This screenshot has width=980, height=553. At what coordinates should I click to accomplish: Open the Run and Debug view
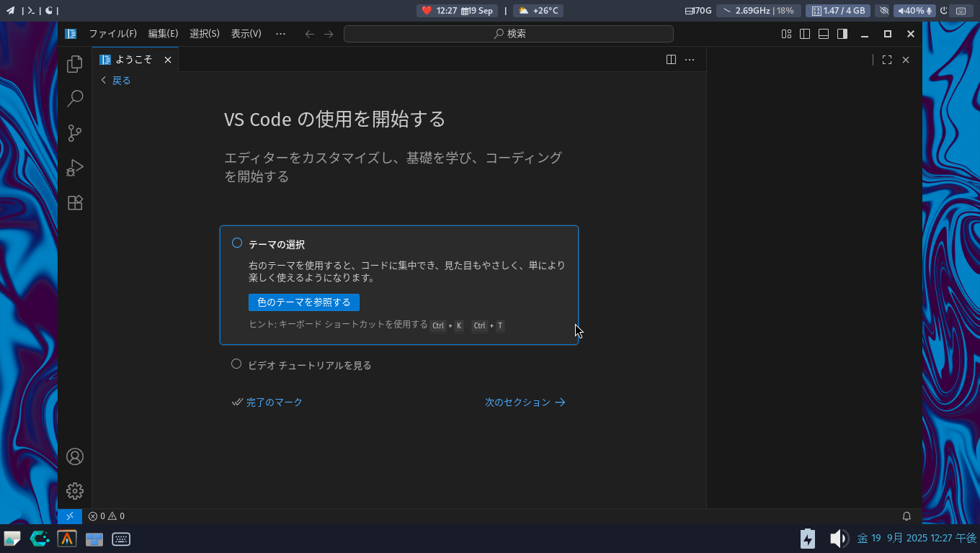[x=74, y=168]
